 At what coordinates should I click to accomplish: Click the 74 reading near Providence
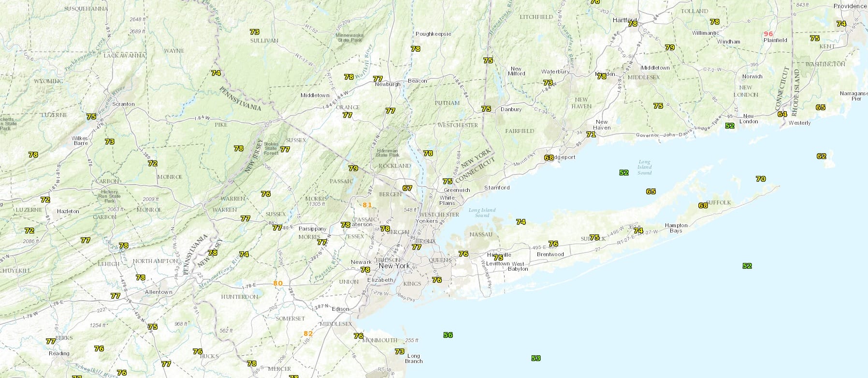point(841,24)
